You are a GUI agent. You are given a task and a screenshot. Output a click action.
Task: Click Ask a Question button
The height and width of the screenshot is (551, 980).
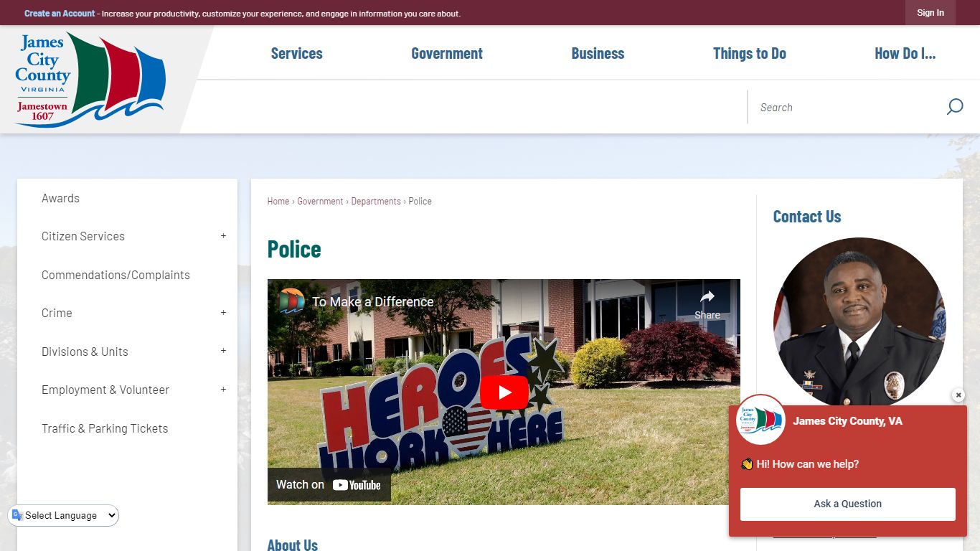[x=848, y=504]
